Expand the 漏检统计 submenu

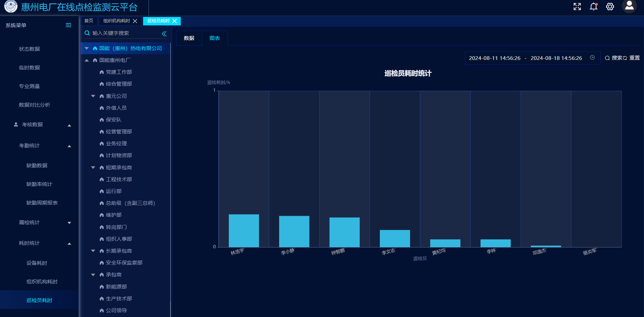point(69,223)
